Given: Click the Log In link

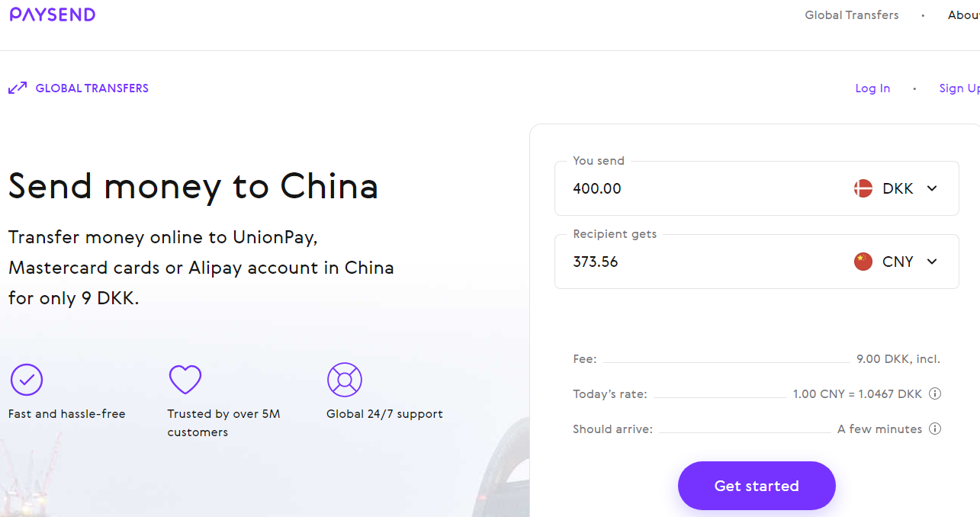Looking at the screenshot, I should click(x=872, y=88).
